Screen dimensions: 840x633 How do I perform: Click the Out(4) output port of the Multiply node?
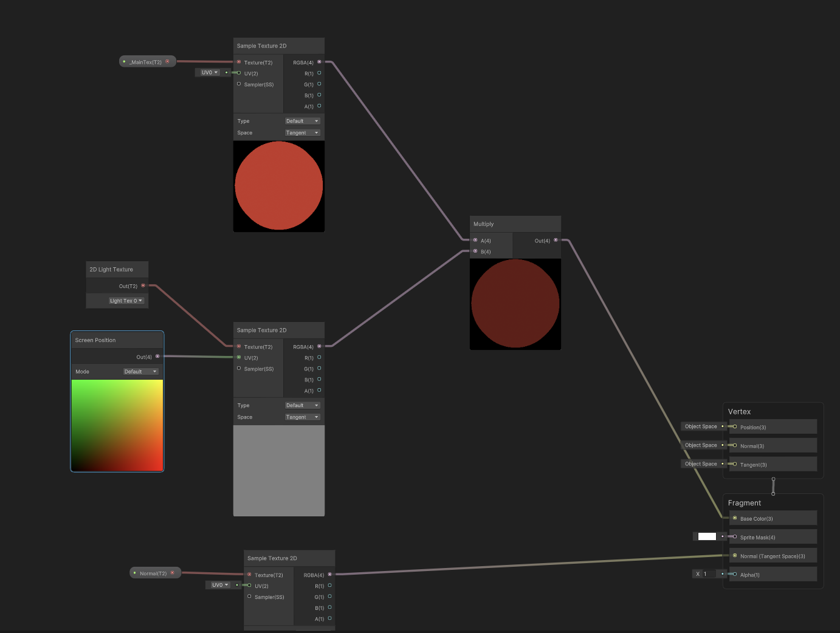click(x=555, y=240)
